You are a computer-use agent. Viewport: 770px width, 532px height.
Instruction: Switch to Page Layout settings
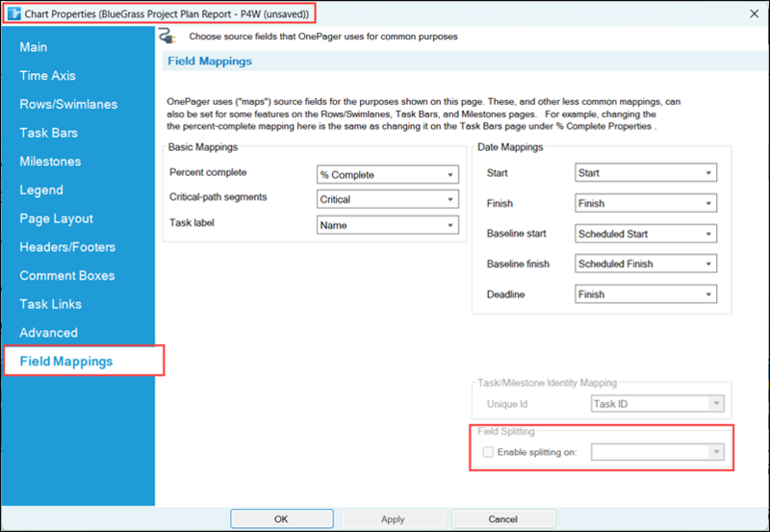(x=56, y=218)
